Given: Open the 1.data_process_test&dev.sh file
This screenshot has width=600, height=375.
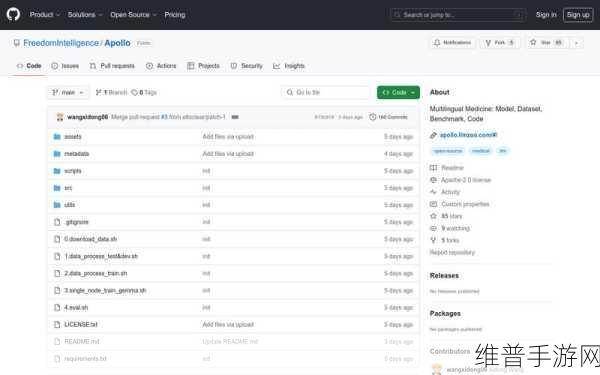Looking at the screenshot, I should tap(101, 256).
